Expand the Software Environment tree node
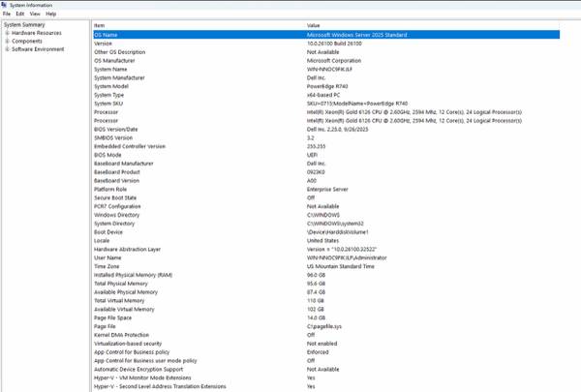581x392 pixels. click(7, 49)
